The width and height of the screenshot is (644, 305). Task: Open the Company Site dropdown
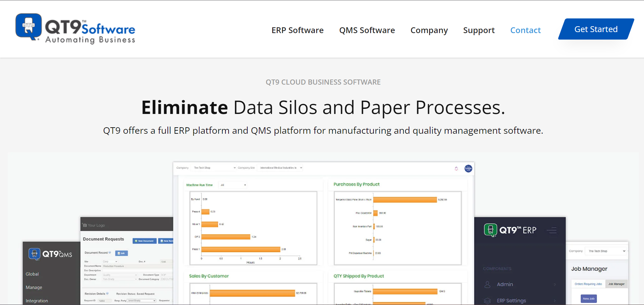click(280, 168)
